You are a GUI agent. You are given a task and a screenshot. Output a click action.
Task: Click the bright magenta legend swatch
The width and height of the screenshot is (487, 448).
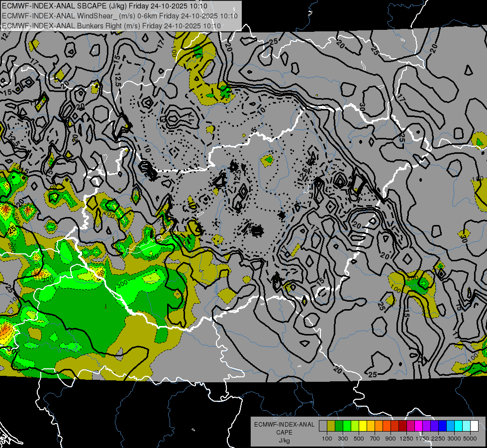[419, 426]
